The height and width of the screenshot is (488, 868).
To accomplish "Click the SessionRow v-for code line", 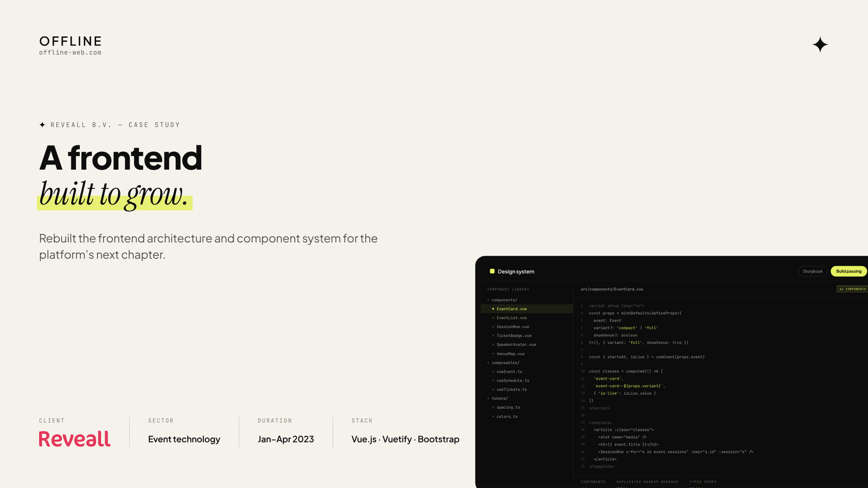I will 675,452.
